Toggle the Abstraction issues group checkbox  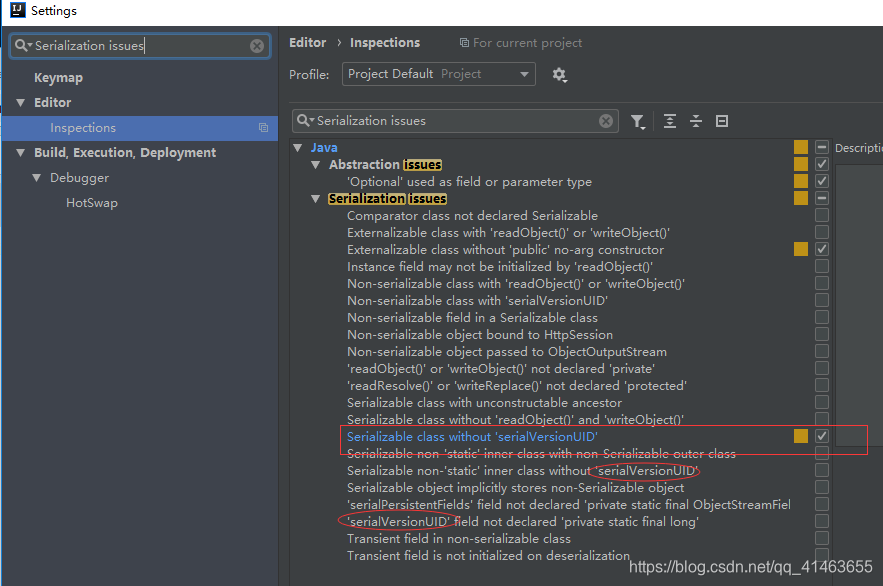tap(821, 163)
